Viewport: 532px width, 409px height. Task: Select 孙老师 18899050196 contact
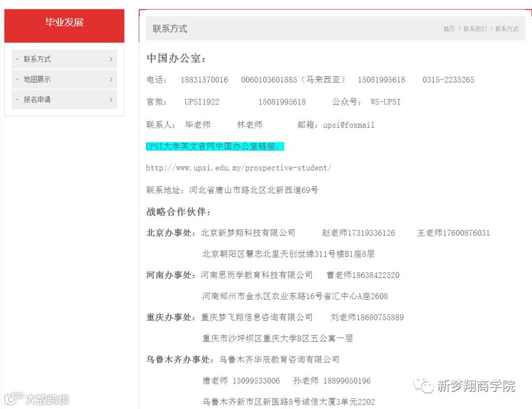click(x=332, y=381)
